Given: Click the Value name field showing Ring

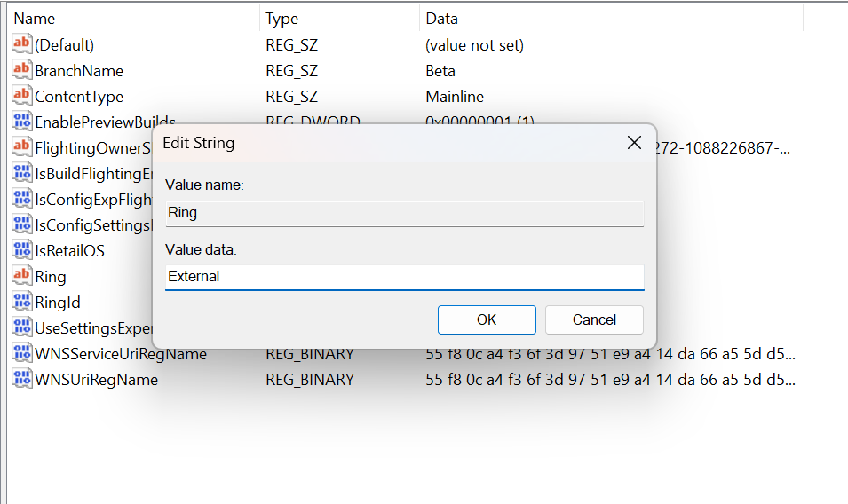Looking at the screenshot, I should click(404, 213).
